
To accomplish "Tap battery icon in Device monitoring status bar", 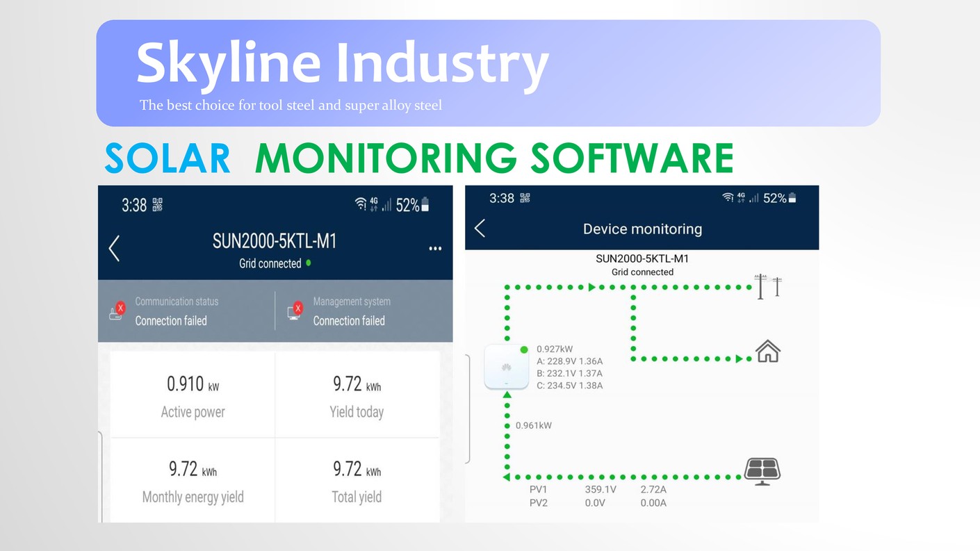I will click(x=792, y=198).
